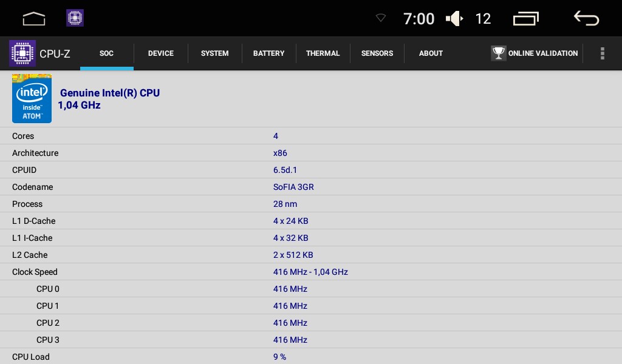This screenshot has height=364, width=622.
Task: Switch to the SYSTEM tab
Action: [x=214, y=53]
